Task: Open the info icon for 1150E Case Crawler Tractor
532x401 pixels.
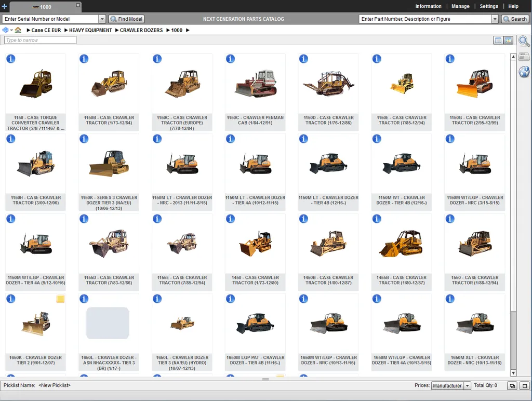Action: (377, 59)
